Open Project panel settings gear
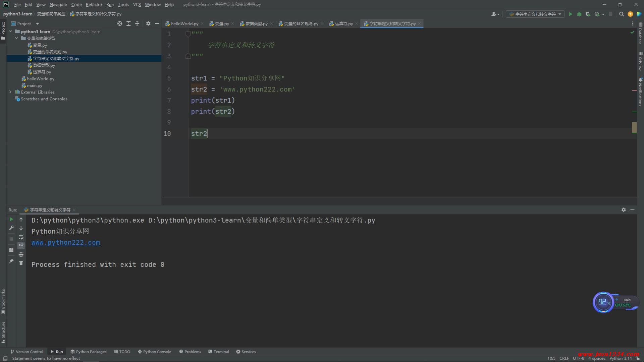 pos(148,23)
